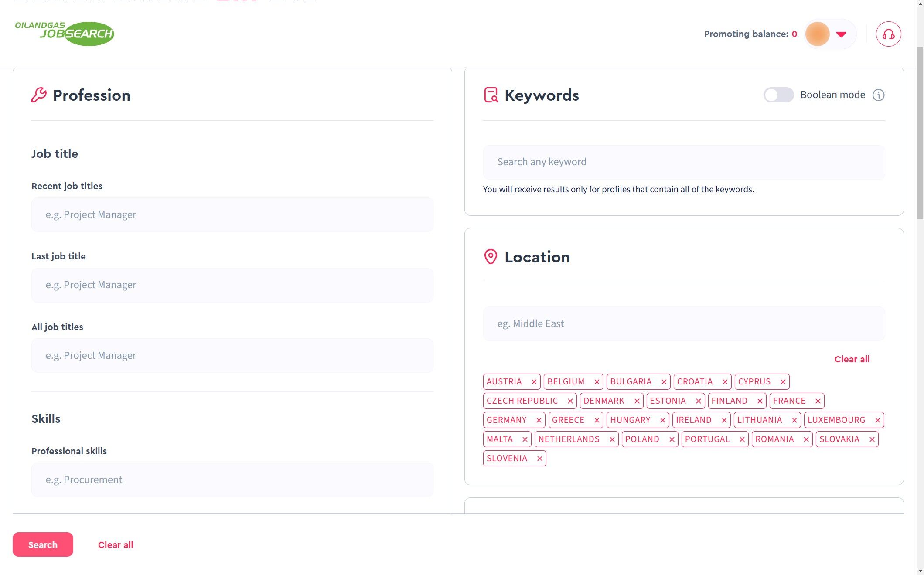Remove AUSTRIA tag with its X
This screenshot has width=924, height=575.
click(534, 382)
